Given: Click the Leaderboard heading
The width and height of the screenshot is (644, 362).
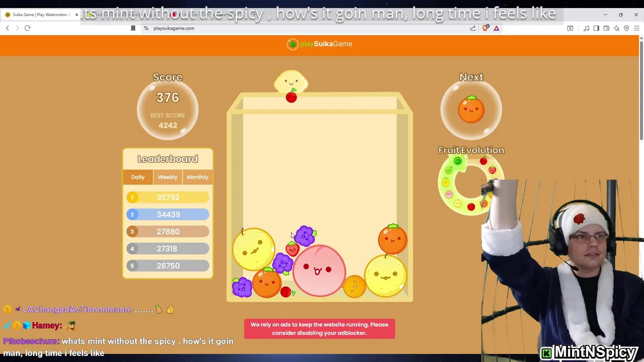Looking at the screenshot, I should 168,159.
